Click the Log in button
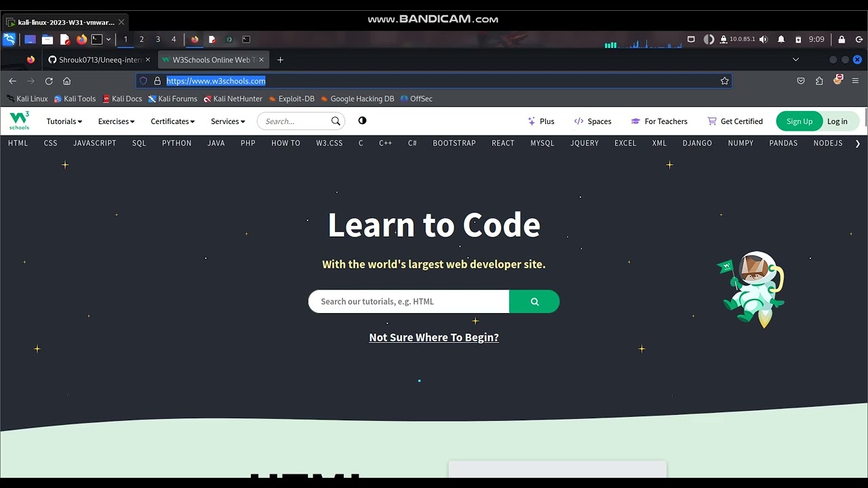 837,121
